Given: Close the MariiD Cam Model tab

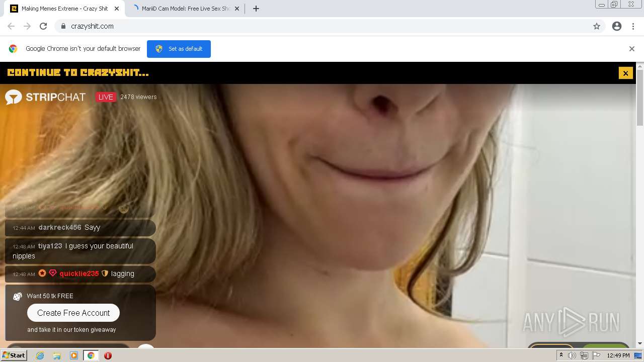Looking at the screenshot, I should 237,9.
